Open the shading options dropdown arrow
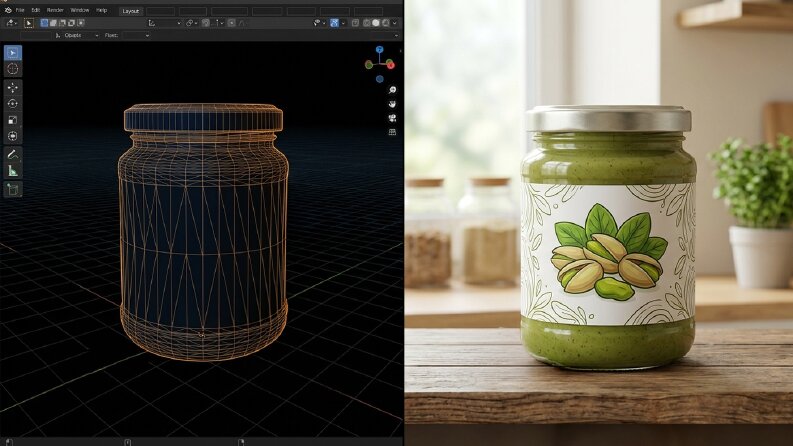Viewport: 793px width, 446px height. [x=394, y=23]
